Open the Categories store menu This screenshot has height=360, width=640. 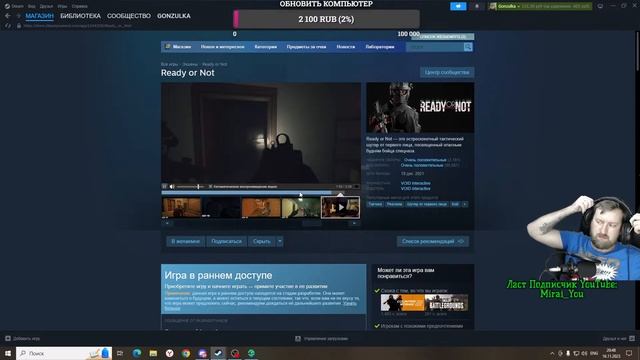265,47
